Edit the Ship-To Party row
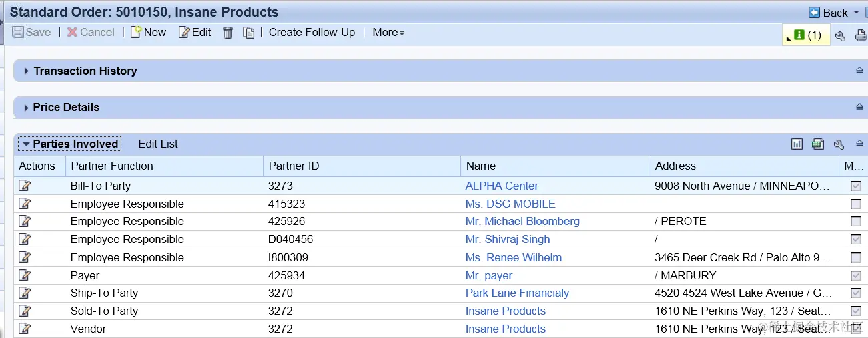This screenshot has height=338, width=868. [x=25, y=293]
